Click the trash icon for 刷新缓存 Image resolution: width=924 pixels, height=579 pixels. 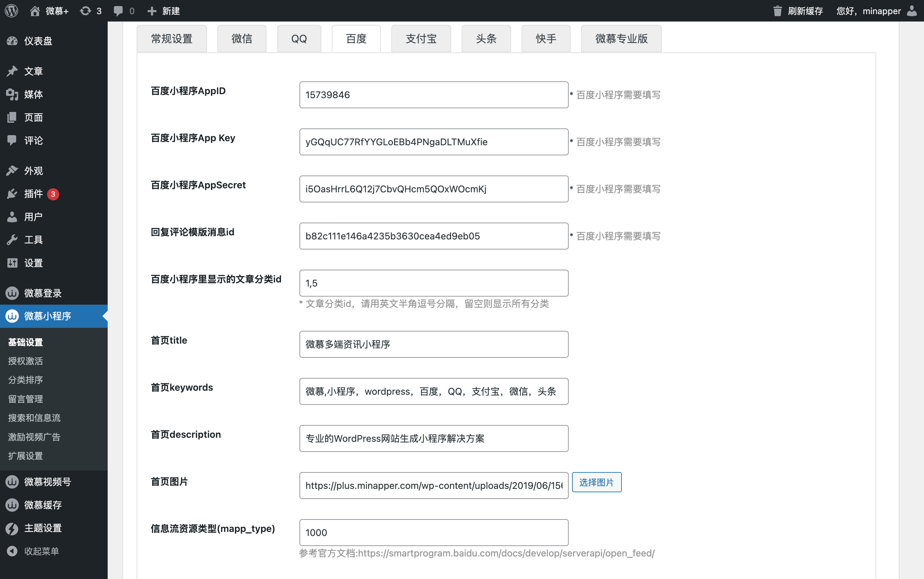(777, 11)
